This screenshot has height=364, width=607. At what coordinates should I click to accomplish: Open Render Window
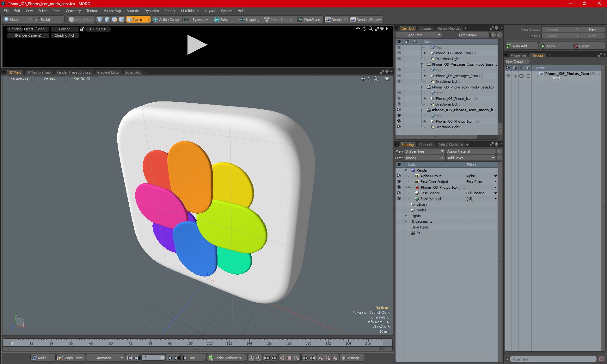[x=366, y=20]
